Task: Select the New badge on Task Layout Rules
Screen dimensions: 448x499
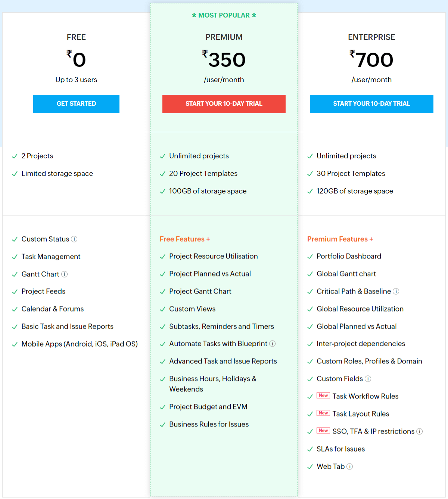Action: pyautogui.click(x=323, y=413)
